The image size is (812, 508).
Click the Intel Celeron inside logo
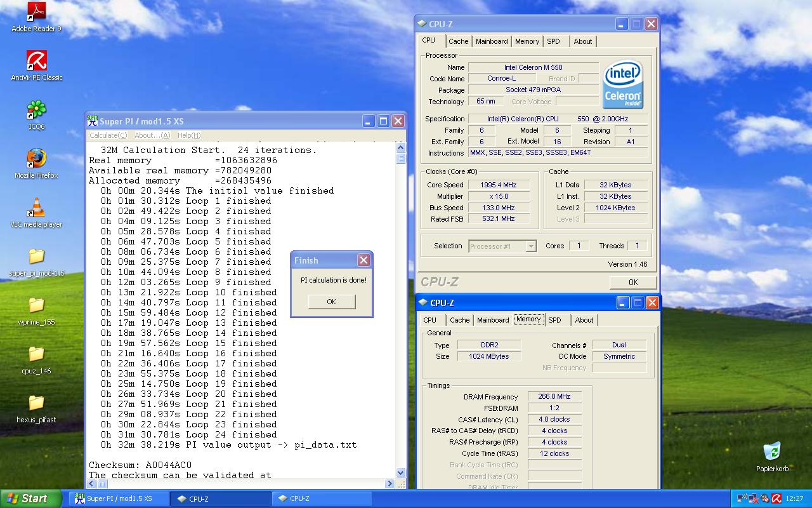[x=623, y=84]
